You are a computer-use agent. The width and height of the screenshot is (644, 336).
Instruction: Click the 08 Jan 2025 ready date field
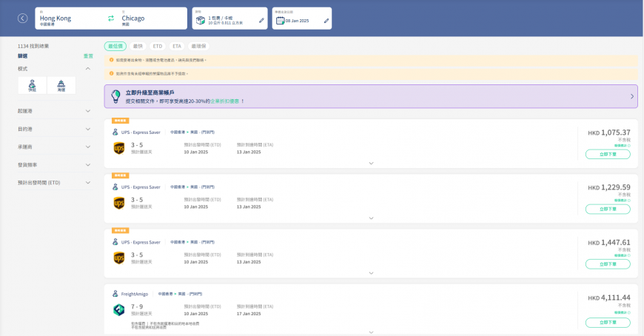(302, 18)
